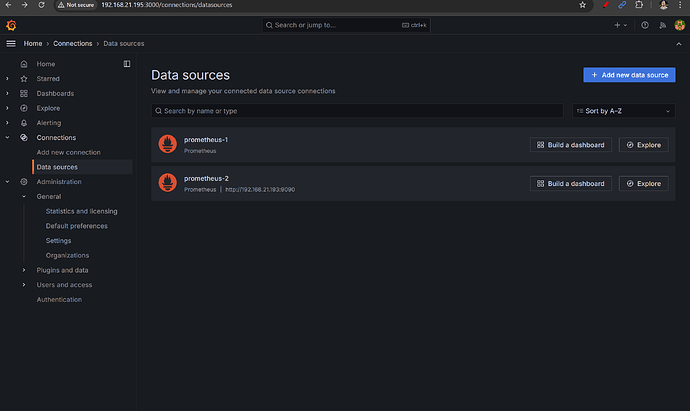Screen dimensions: 690x411
Task: Select Add new connection in the sidebar
Action: click(x=68, y=152)
